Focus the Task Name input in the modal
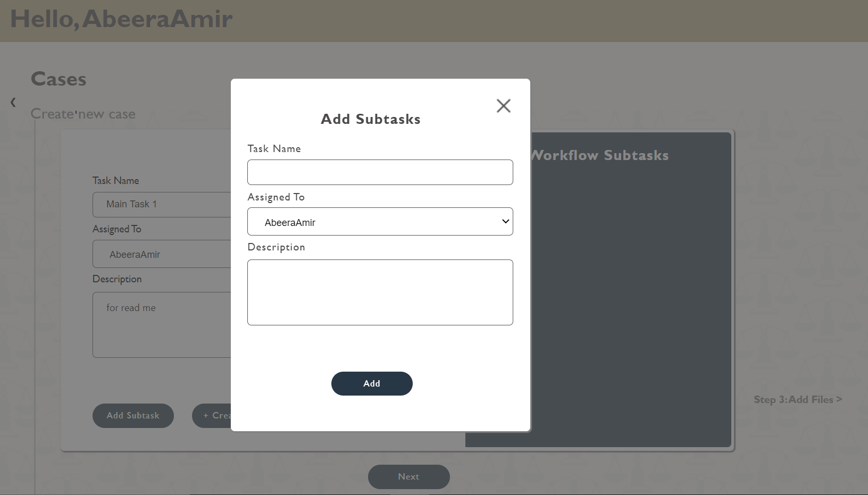The image size is (868, 495). click(379, 172)
